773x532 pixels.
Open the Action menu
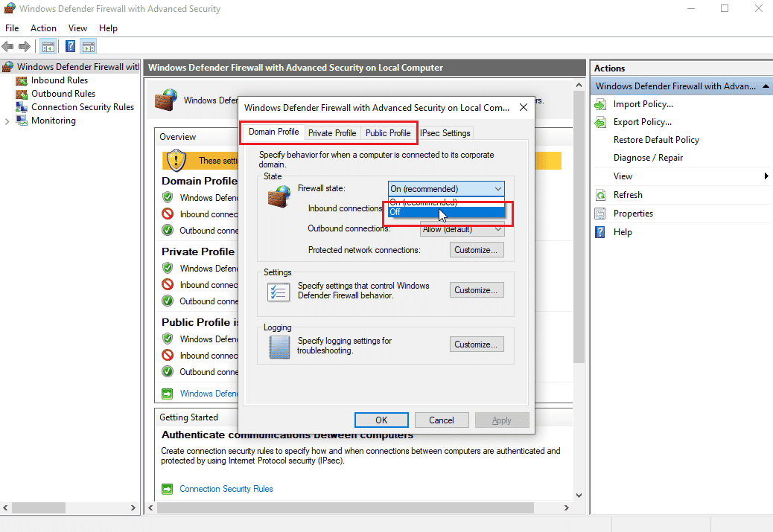coord(43,28)
